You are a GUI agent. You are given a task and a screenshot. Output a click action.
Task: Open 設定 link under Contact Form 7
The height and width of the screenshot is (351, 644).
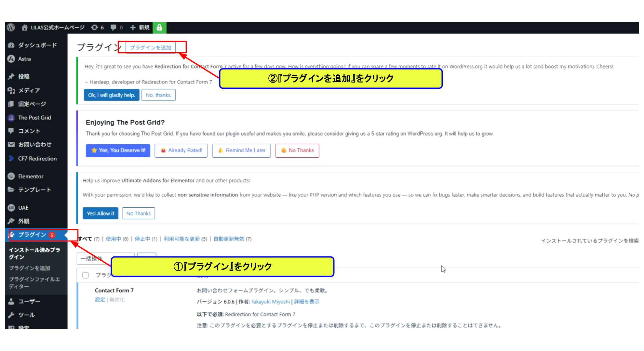[100, 300]
